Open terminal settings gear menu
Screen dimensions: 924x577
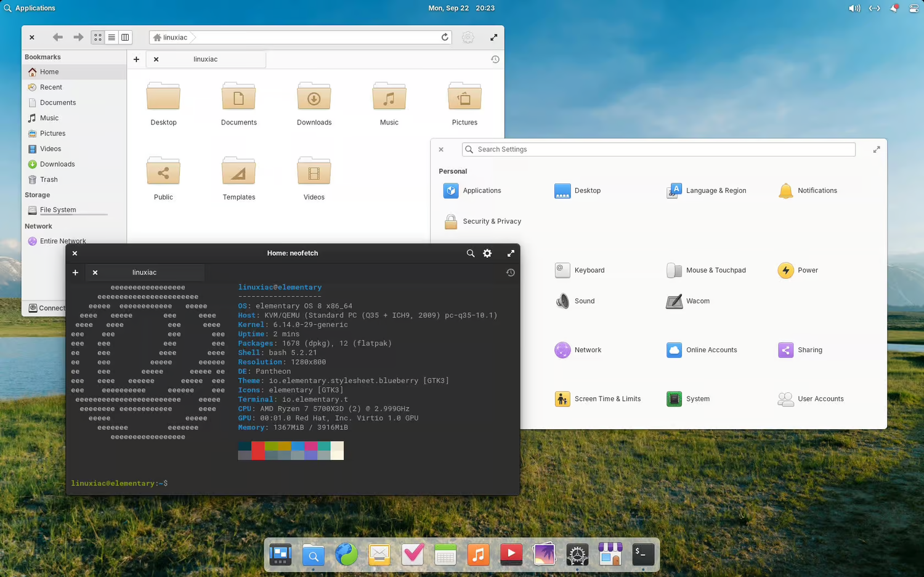click(x=487, y=253)
